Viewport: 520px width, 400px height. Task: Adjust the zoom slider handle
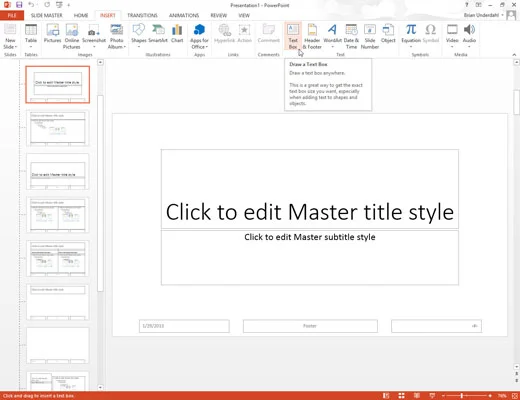pos(462,396)
